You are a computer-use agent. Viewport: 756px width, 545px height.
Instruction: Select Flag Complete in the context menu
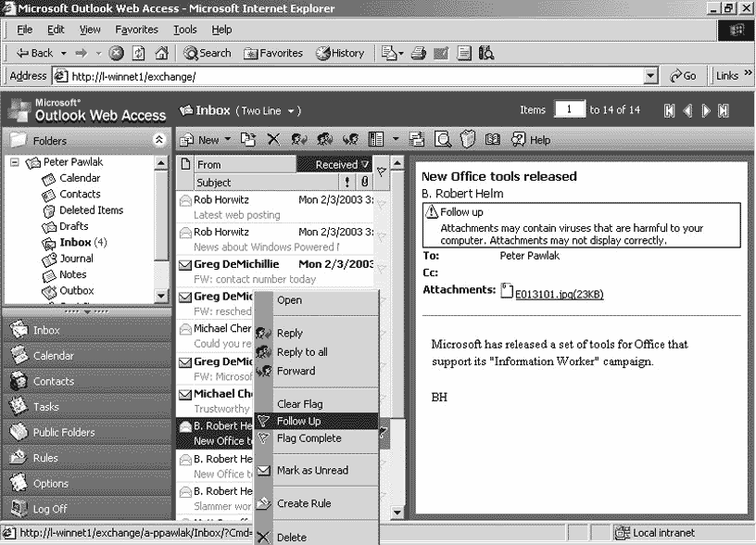[316, 437]
